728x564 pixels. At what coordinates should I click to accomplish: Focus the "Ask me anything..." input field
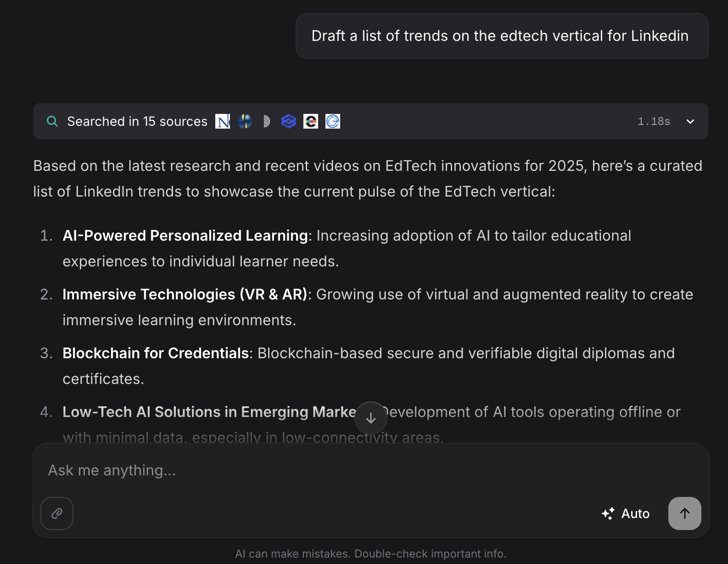[x=321, y=470]
